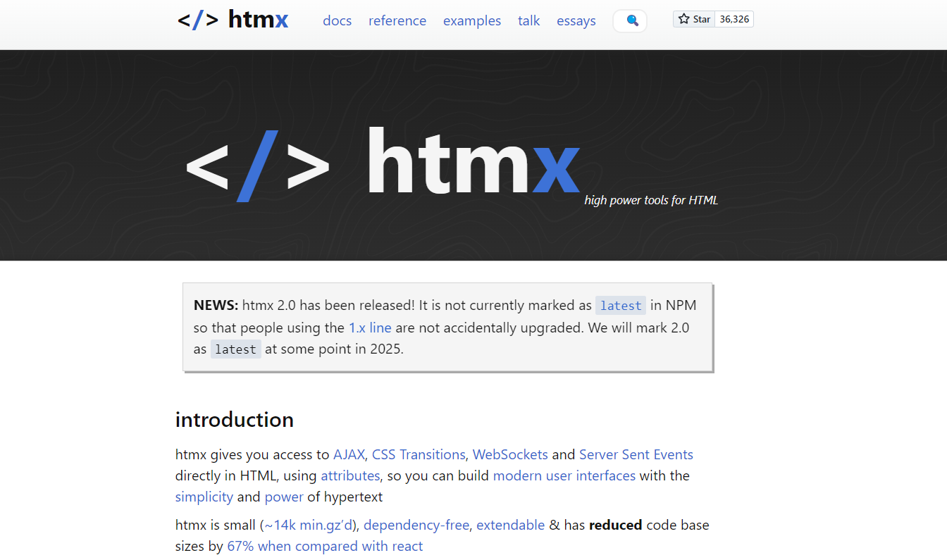Click the 67% react comparison link

[x=325, y=546]
